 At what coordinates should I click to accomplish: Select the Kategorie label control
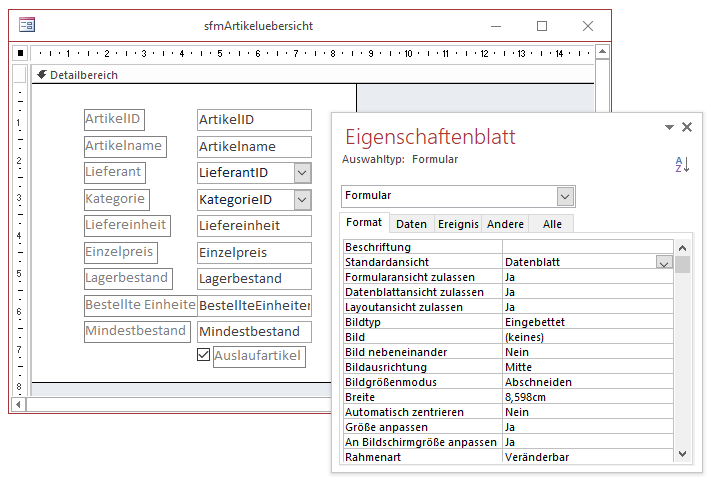tap(117, 199)
